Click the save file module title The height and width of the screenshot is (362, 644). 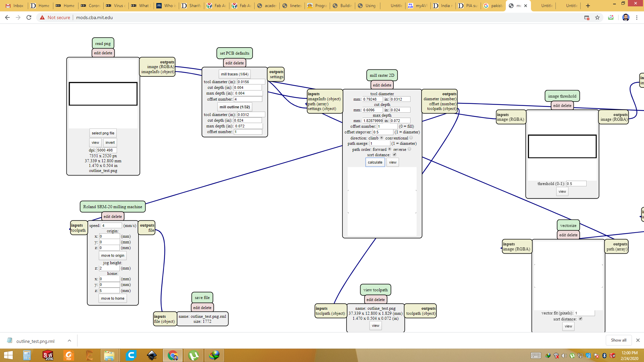pyautogui.click(x=202, y=298)
